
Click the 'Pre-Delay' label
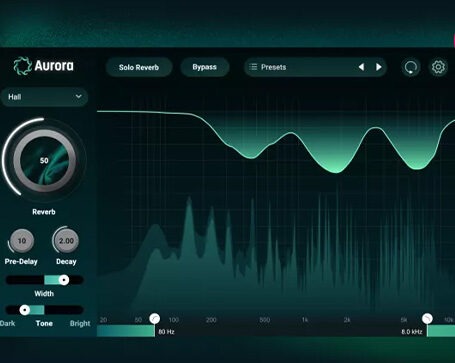coord(21,262)
